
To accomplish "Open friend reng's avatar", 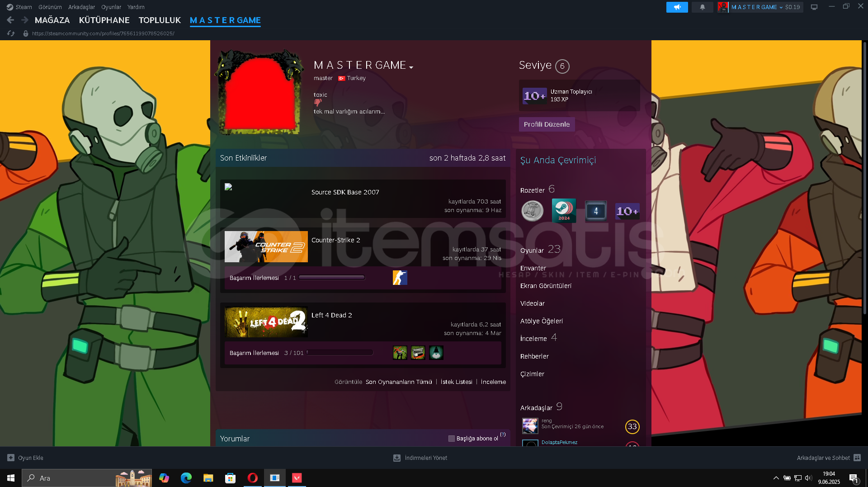I will [530, 426].
